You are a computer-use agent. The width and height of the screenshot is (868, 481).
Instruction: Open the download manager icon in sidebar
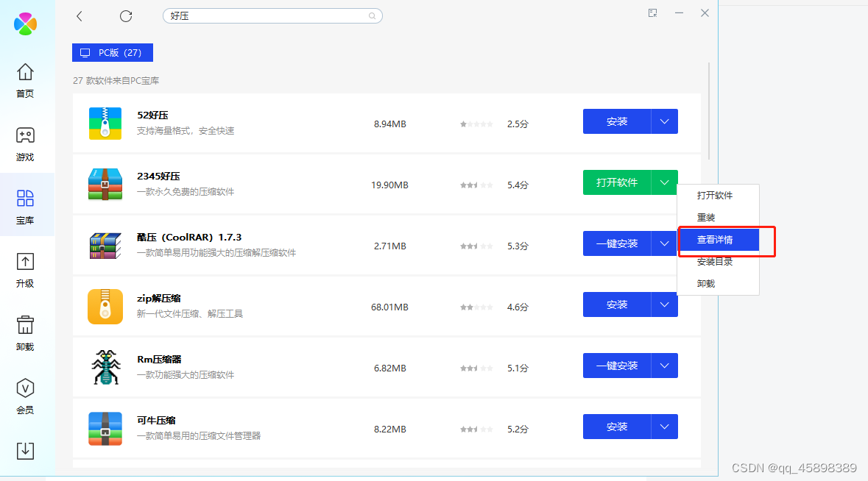click(25, 451)
